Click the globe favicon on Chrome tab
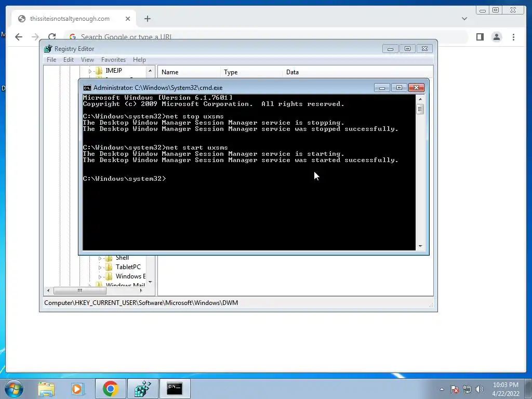Viewport: 532px width, 399px height. pos(22,19)
